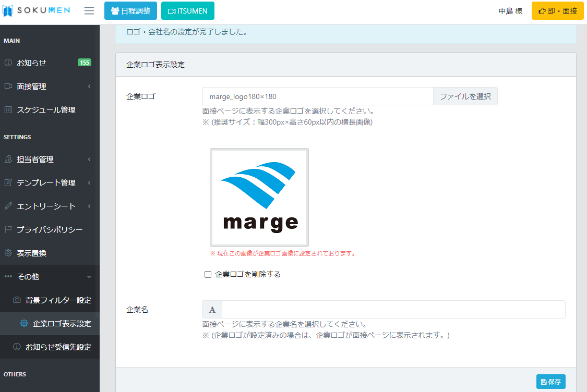Click the お知らせ受信先設定 info icon
Screen dimensions: 587x392
pos(17,347)
